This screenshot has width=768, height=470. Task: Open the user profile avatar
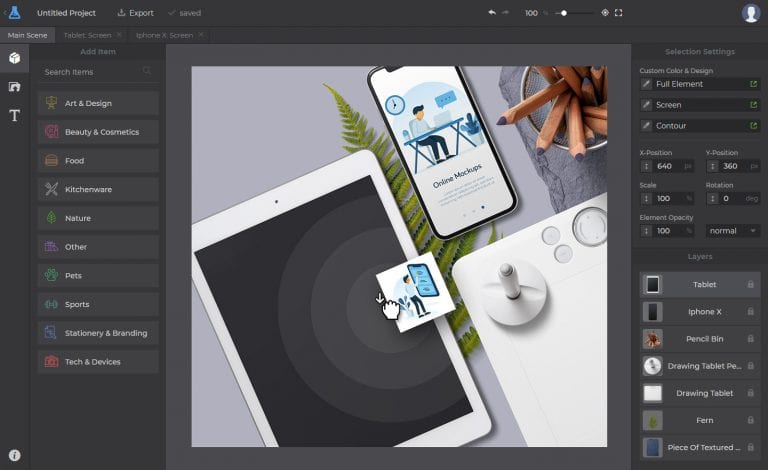click(x=750, y=13)
